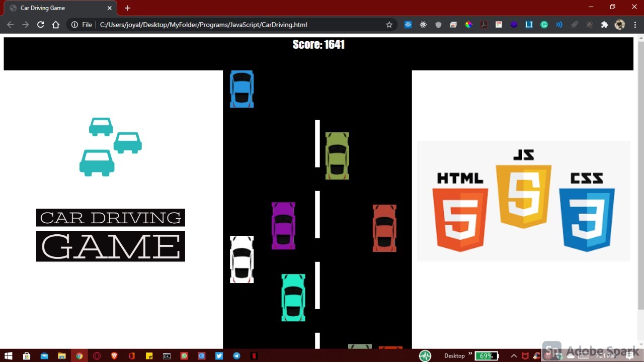Select the Car Driving Game tab
644x362 pixels.
[x=59, y=8]
